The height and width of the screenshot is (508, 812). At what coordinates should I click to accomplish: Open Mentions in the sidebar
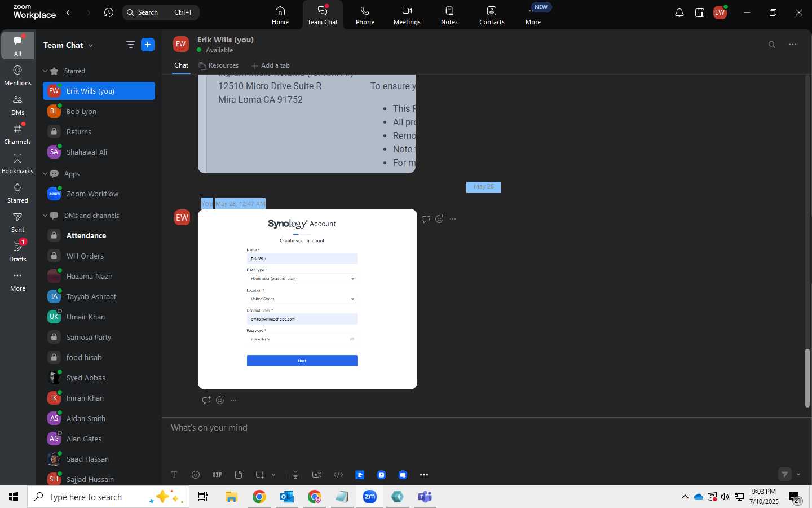(x=17, y=75)
